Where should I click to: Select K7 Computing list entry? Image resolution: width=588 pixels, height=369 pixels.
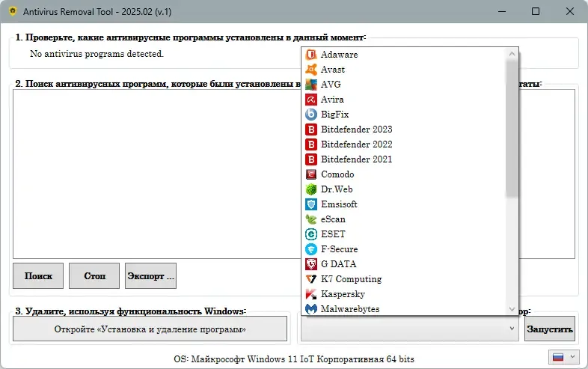tap(403, 279)
